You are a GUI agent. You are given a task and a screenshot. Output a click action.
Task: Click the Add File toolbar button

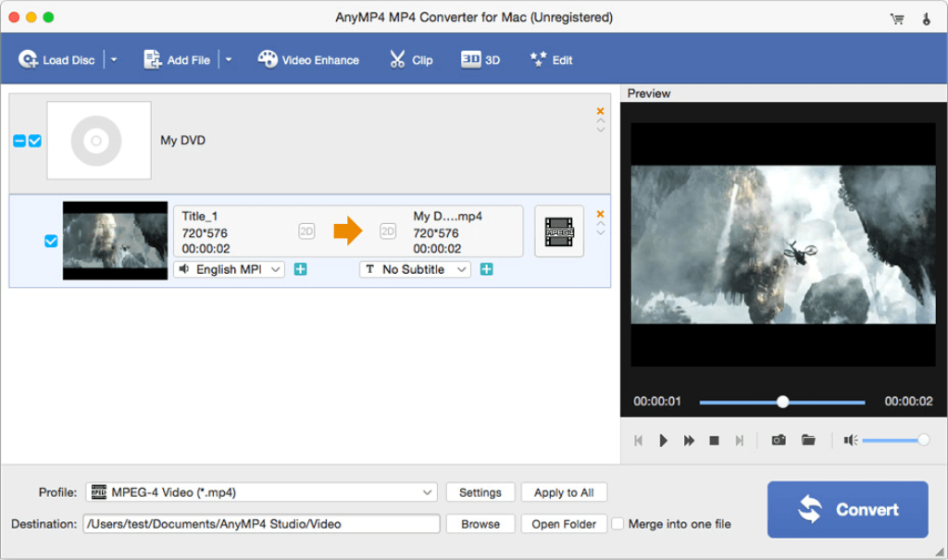click(x=177, y=60)
